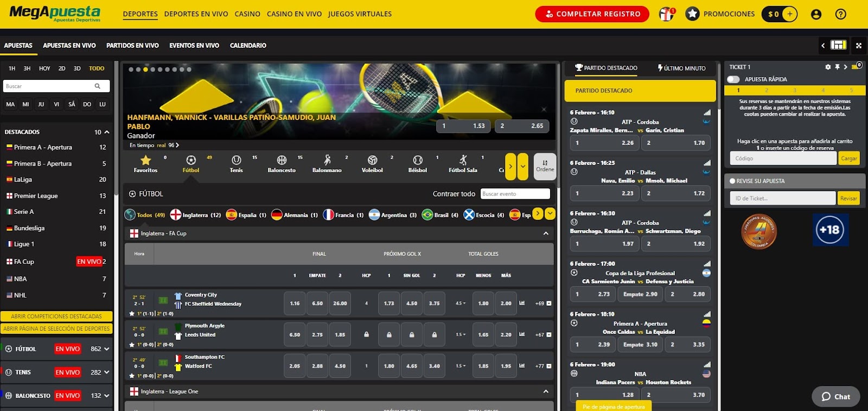Select the TODO time filter
The image size is (868, 411).
pos(97,68)
